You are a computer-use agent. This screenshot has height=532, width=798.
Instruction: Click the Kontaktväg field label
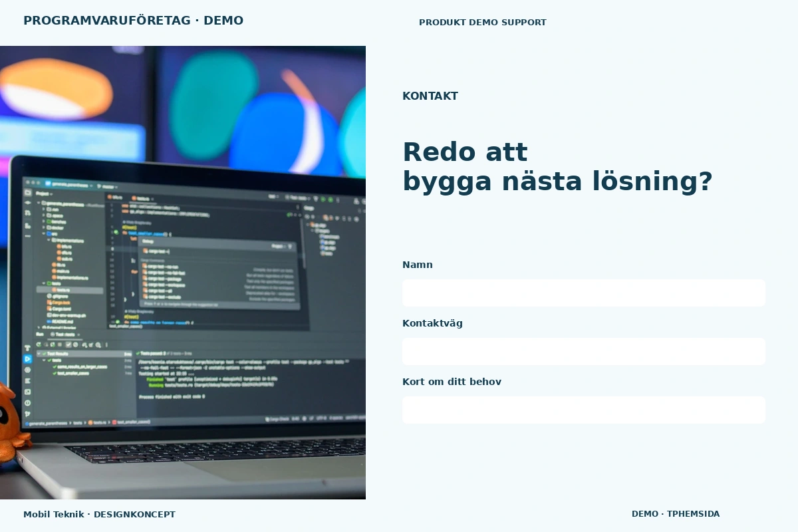tap(432, 323)
